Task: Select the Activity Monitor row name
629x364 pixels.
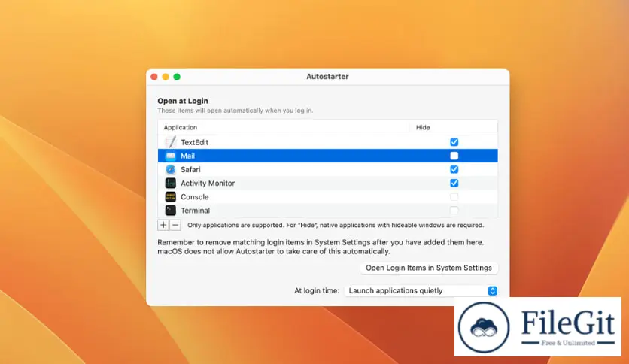Action: (x=208, y=184)
